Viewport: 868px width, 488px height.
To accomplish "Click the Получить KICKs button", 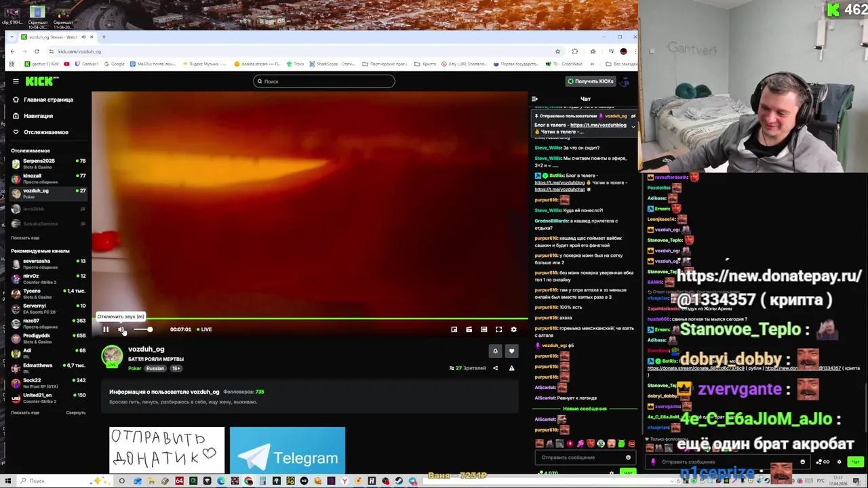I will [x=591, y=81].
